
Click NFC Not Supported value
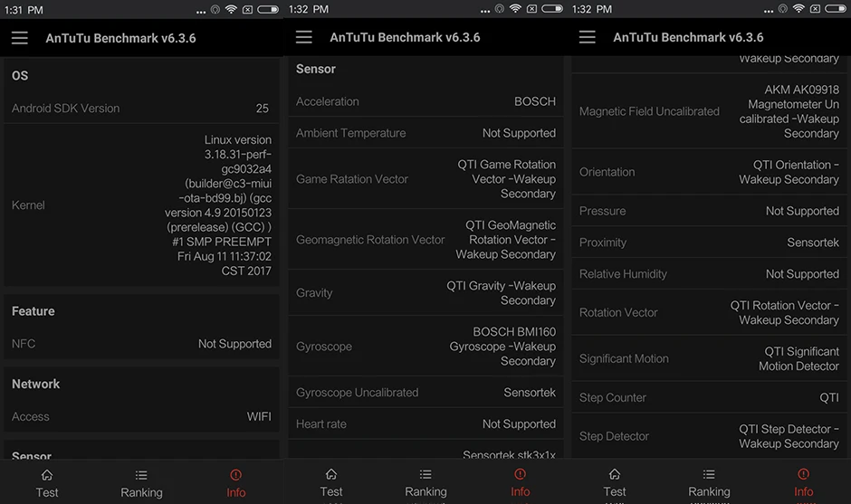tap(234, 344)
